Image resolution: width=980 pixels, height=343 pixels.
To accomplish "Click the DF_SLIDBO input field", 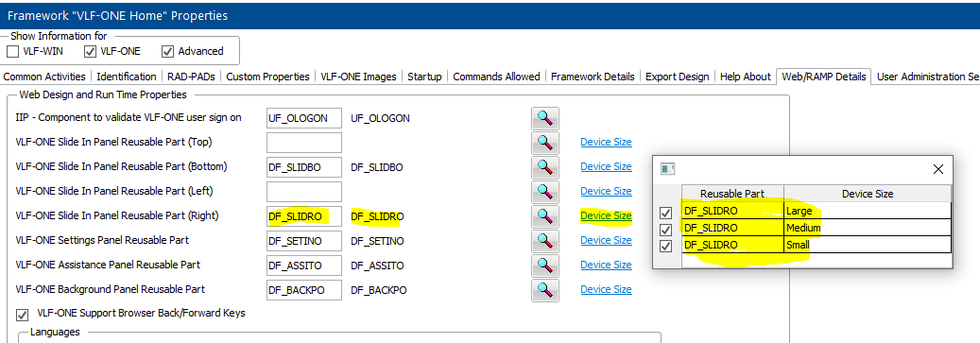I will pyautogui.click(x=304, y=167).
